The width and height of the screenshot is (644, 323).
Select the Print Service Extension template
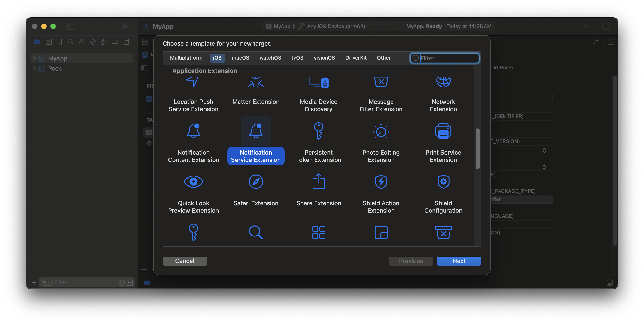443,144
